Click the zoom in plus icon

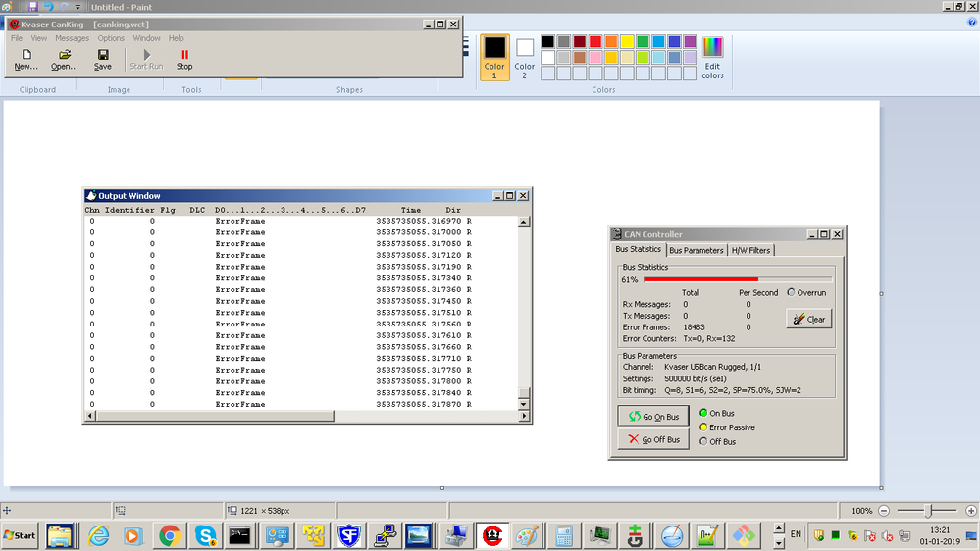(x=970, y=511)
